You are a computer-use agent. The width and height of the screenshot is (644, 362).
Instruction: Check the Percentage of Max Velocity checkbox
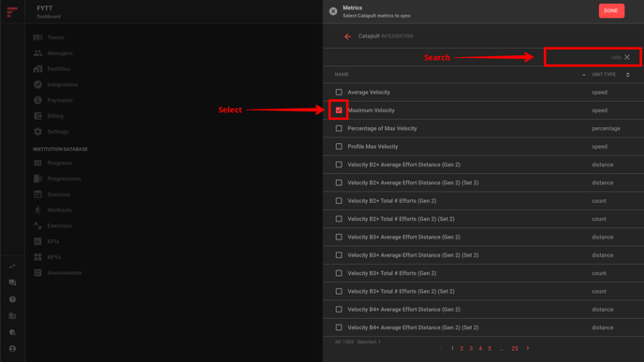coord(339,128)
